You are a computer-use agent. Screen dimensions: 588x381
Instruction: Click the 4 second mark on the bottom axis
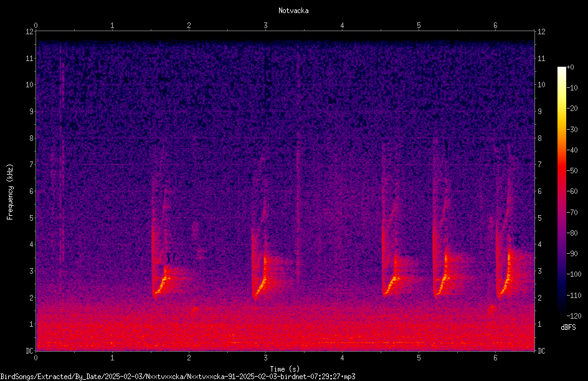tap(342, 358)
